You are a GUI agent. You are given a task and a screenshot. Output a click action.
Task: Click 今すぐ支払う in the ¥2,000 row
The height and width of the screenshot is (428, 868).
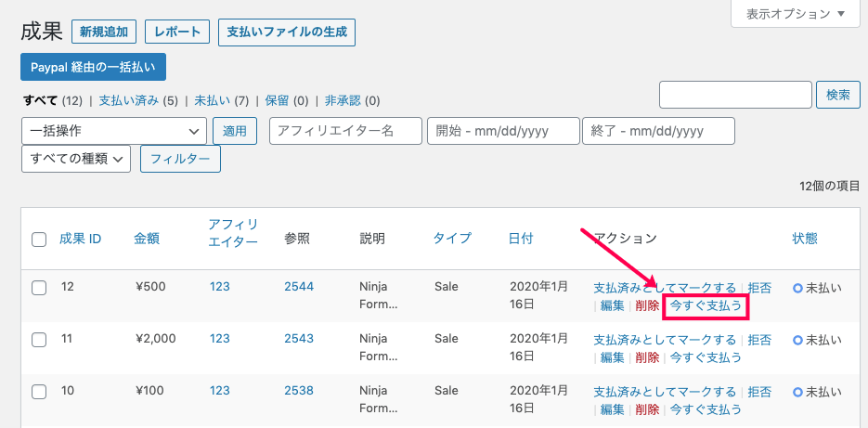706,357
